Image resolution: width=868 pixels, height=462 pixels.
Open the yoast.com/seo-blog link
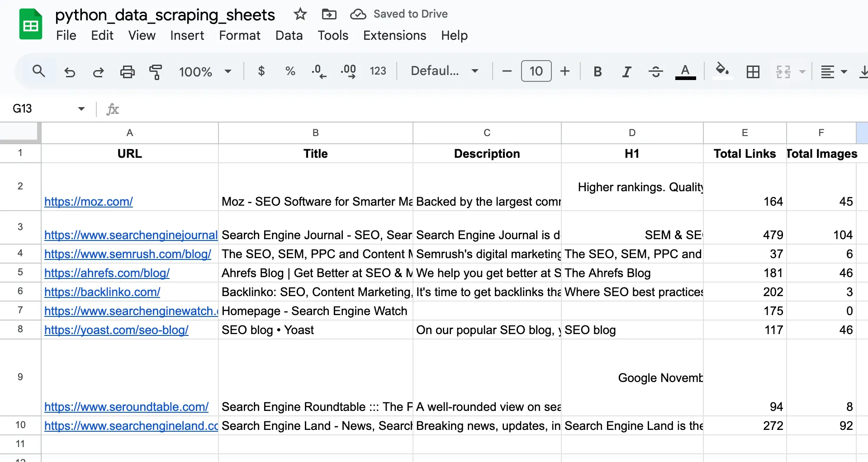pos(116,330)
